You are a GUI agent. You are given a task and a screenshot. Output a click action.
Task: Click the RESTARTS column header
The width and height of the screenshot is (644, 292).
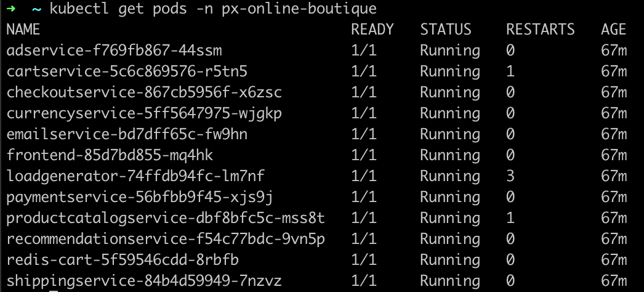pos(541,30)
